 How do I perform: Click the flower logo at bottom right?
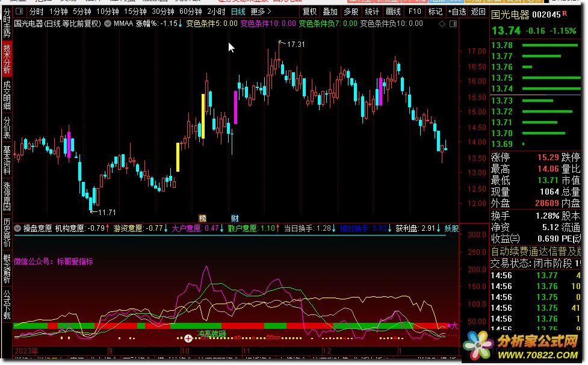point(477,345)
